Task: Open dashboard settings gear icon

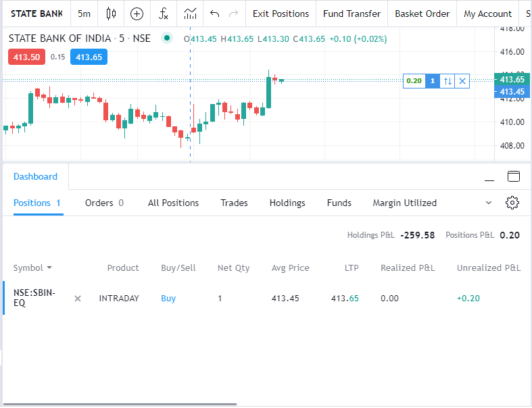Action: pyautogui.click(x=512, y=203)
